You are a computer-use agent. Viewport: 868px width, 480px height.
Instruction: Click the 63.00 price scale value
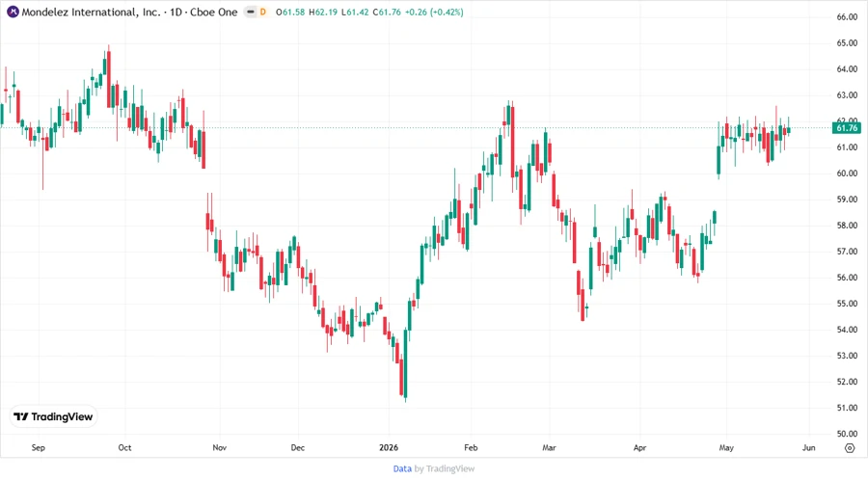click(847, 95)
